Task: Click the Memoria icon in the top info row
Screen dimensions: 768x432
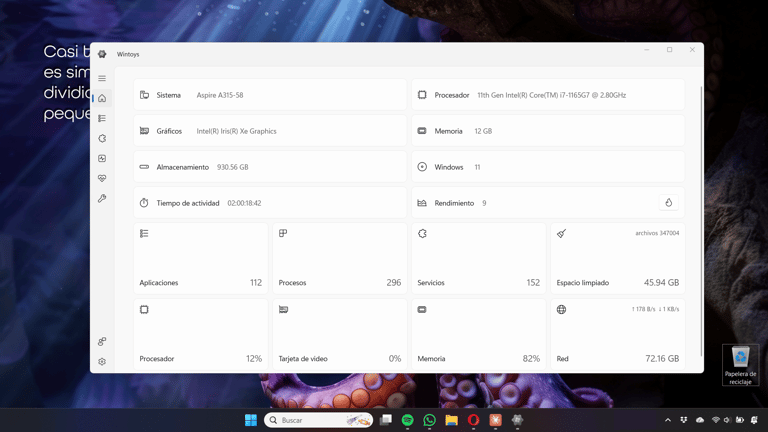Action: pyautogui.click(x=422, y=131)
